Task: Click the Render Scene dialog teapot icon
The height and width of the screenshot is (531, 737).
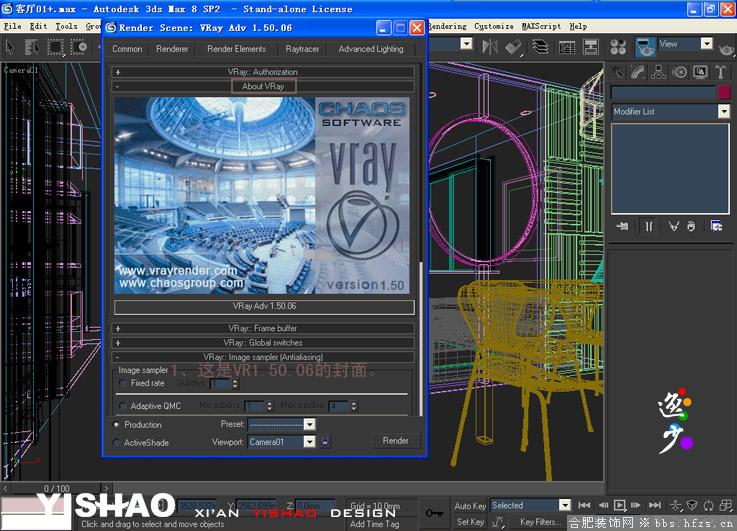Action: [645, 47]
